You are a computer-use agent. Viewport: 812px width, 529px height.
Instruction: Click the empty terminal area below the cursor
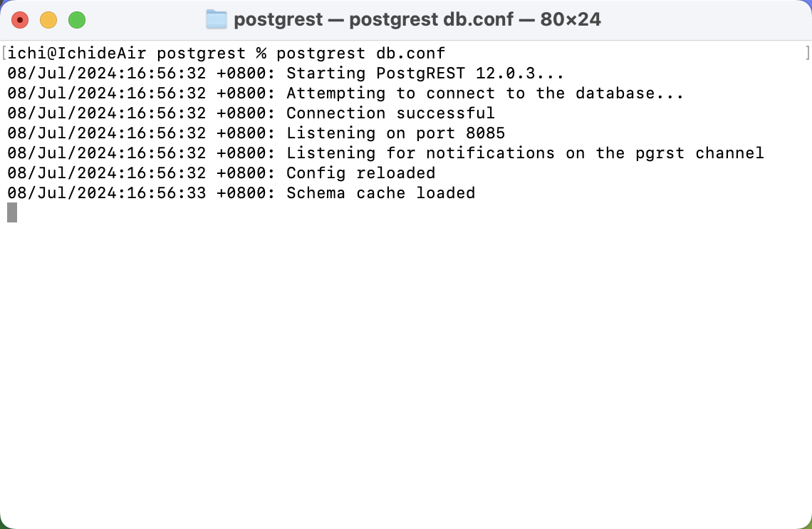coord(406,373)
